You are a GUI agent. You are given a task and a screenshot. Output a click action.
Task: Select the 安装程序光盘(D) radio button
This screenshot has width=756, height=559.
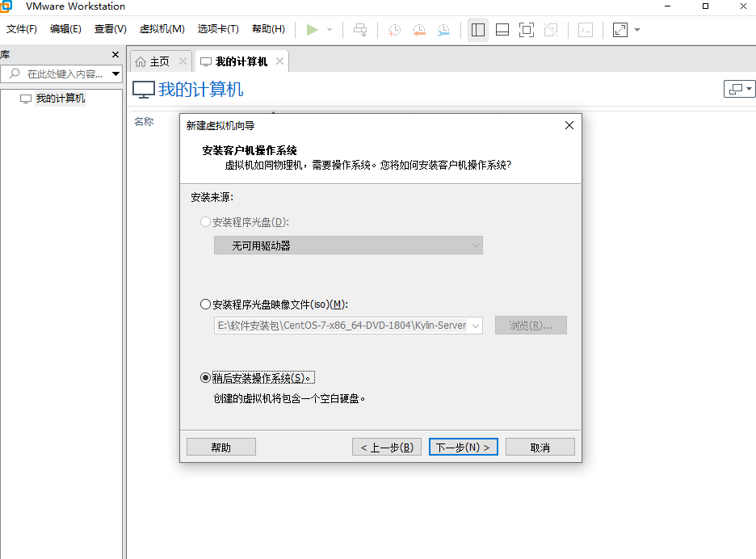(x=205, y=222)
